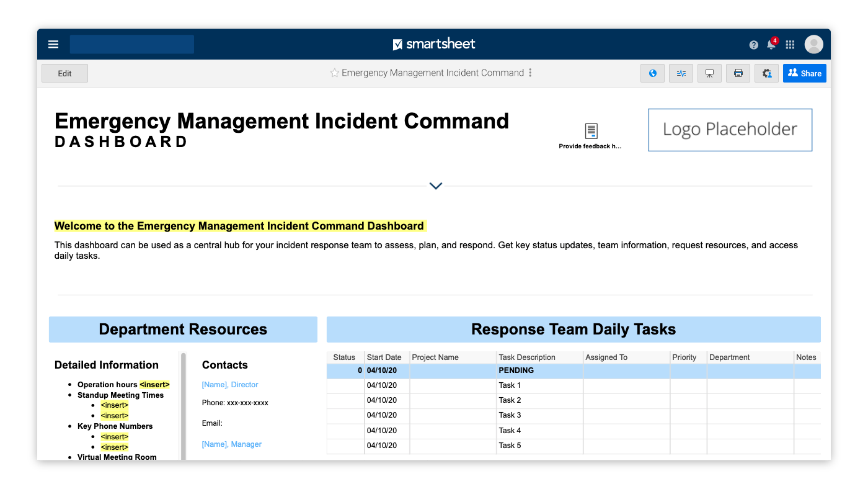Click the Edit button
The image size is (868, 489).
(64, 73)
